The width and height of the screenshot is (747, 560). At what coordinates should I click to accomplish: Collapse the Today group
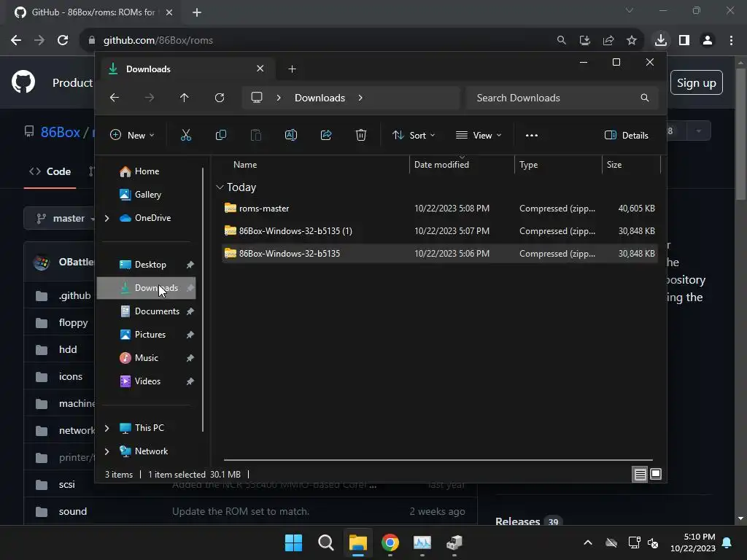220,187
